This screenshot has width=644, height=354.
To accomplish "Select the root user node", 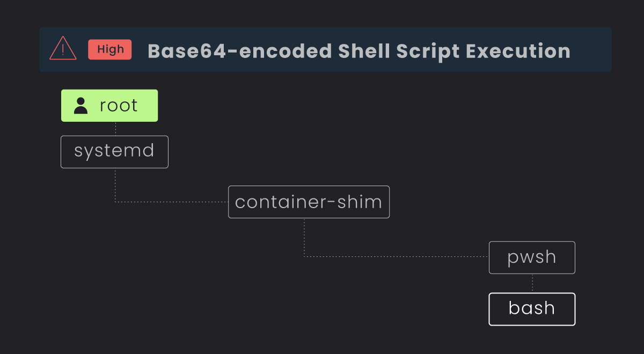I will click(x=109, y=106).
